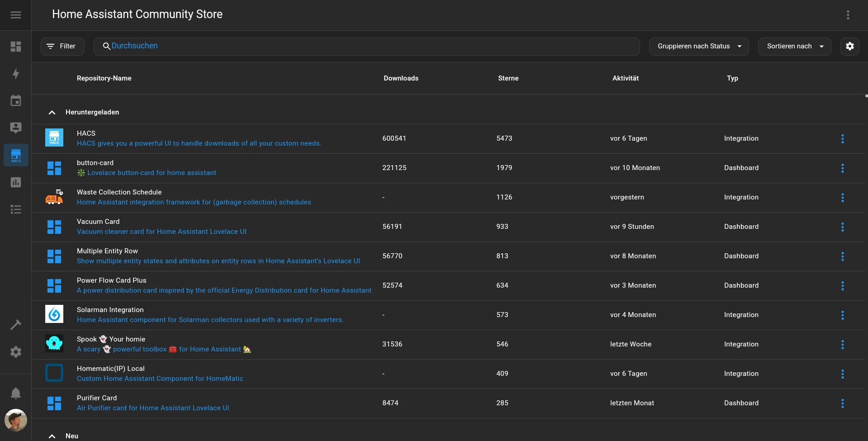Image resolution: width=868 pixels, height=441 pixels.
Task: Open the History chart sidebar icon
Action: (x=16, y=182)
